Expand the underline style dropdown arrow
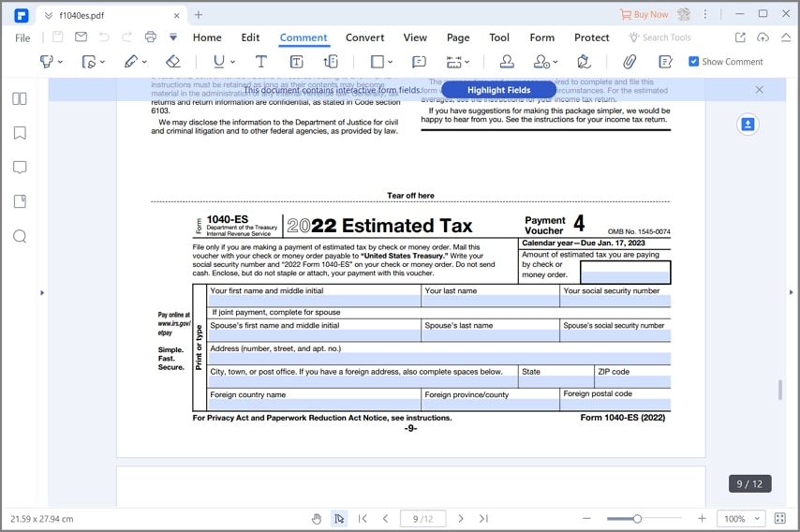This screenshot has width=800, height=532. tap(232, 62)
